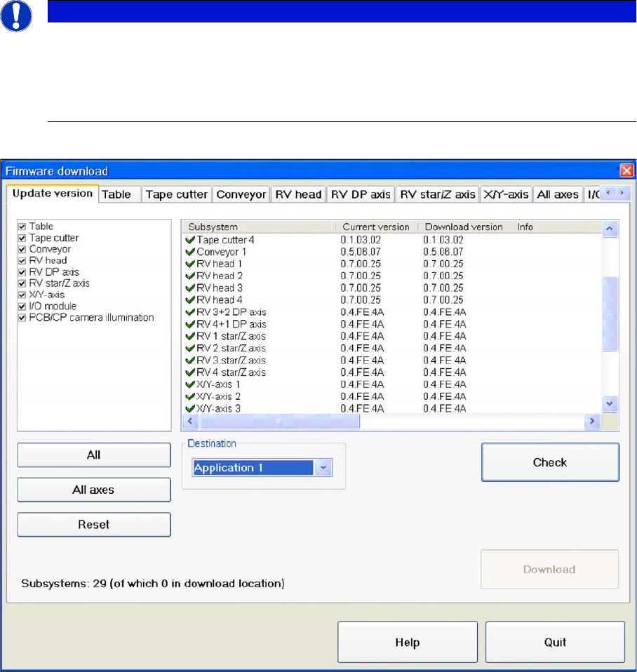Select the RV 3 star/Z axis row
The height and width of the screenshot is (672, 637).
[x=391, y=360]
